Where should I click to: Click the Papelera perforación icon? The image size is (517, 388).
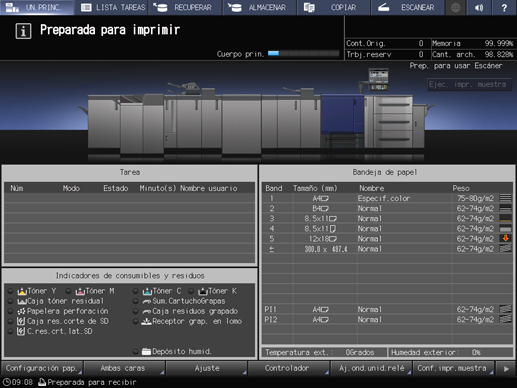point(21,311)
